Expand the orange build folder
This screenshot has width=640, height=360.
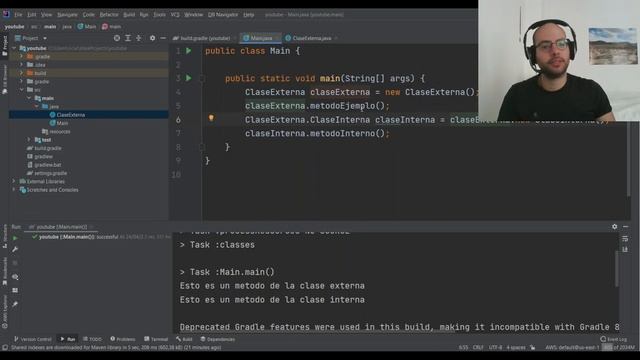(22, 73)
